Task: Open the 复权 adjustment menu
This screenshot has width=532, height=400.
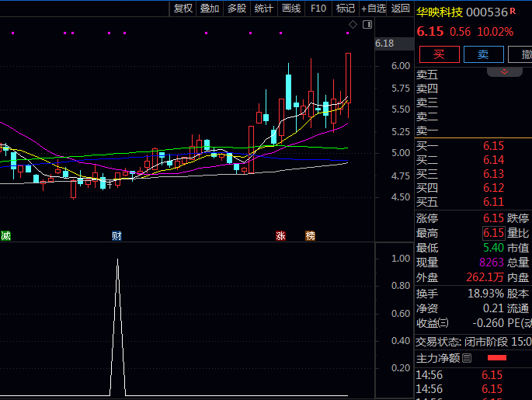Action: [183, 9]
